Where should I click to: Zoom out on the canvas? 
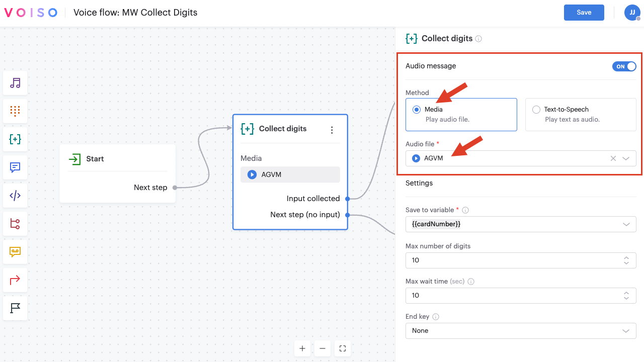(x=323, y=348)
